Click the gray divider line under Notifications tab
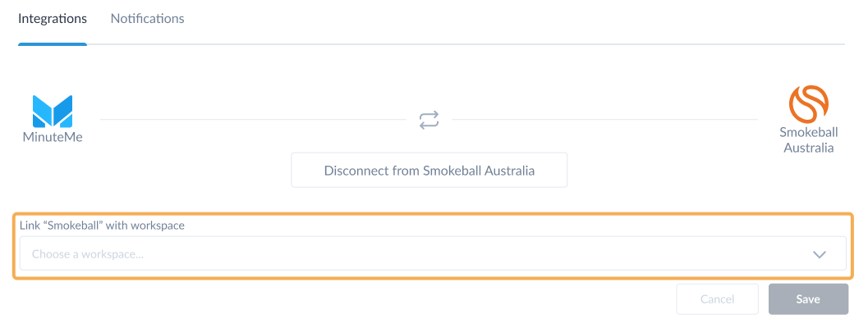Screen dimensions: 868x333 coord(466,43)
